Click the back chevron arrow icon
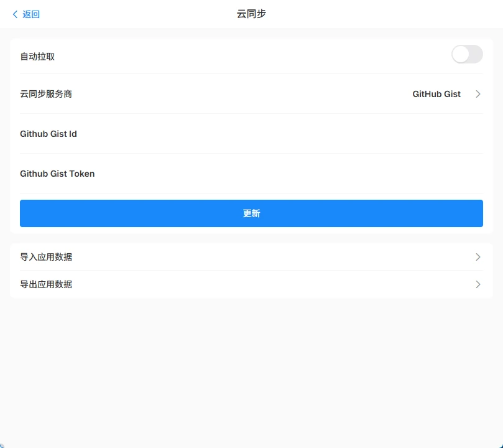Image resolution: width=503 pixels, height=448 pixels. [x=16, y=14]
